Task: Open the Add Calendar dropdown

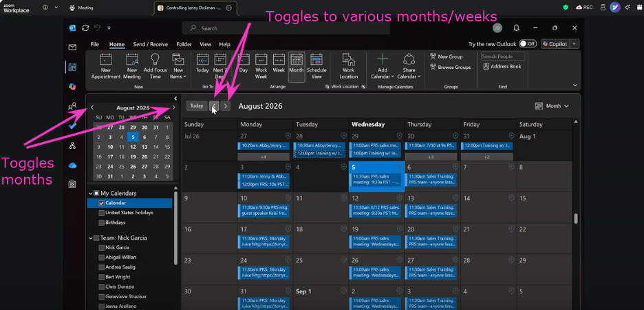Action: 383,66
